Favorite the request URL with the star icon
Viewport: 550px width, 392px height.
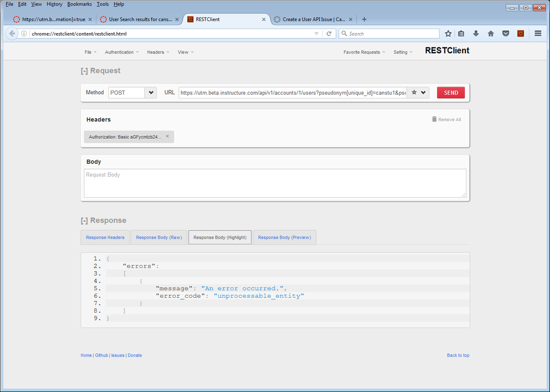coord(414,92)
